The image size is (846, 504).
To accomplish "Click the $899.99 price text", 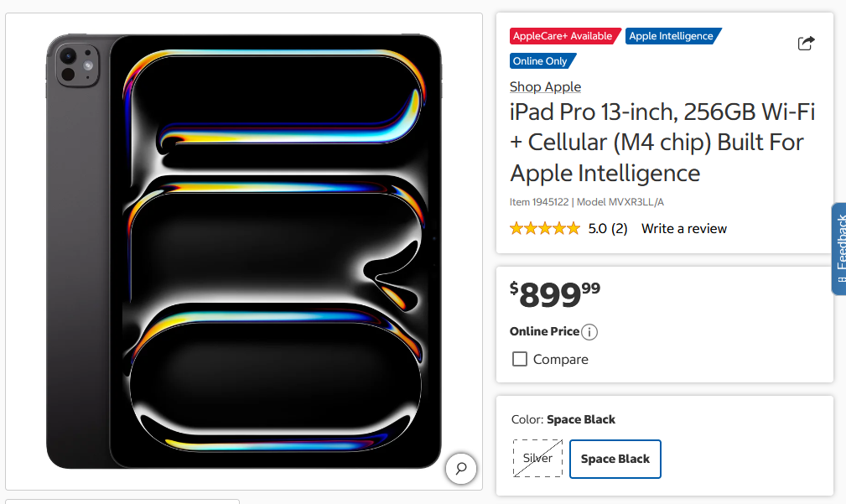I will coord(553,293).
